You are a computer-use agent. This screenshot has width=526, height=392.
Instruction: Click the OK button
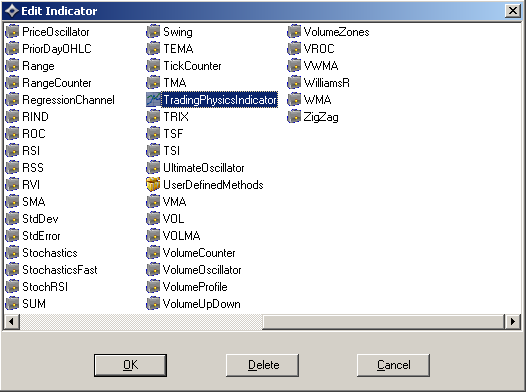pyautogui.click(x=130, y=365)
